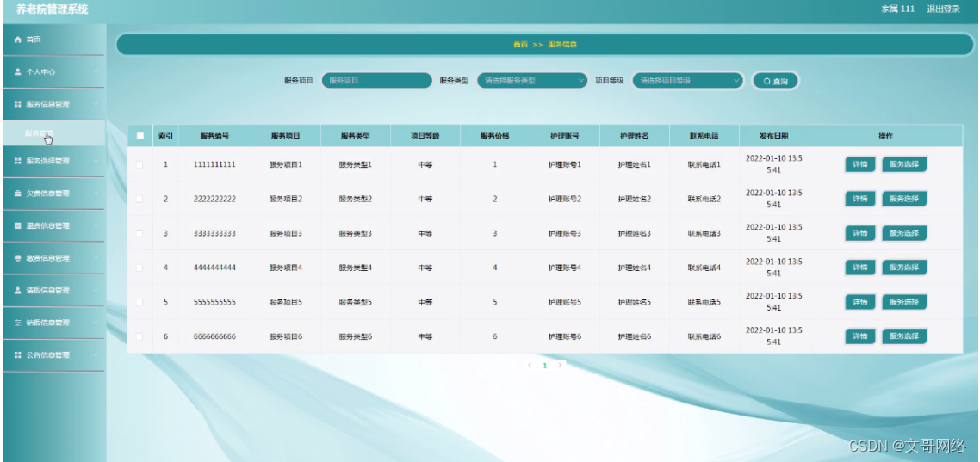
Task: Click 服务选择 for row 服务项目1
Action: pos(903,165)
